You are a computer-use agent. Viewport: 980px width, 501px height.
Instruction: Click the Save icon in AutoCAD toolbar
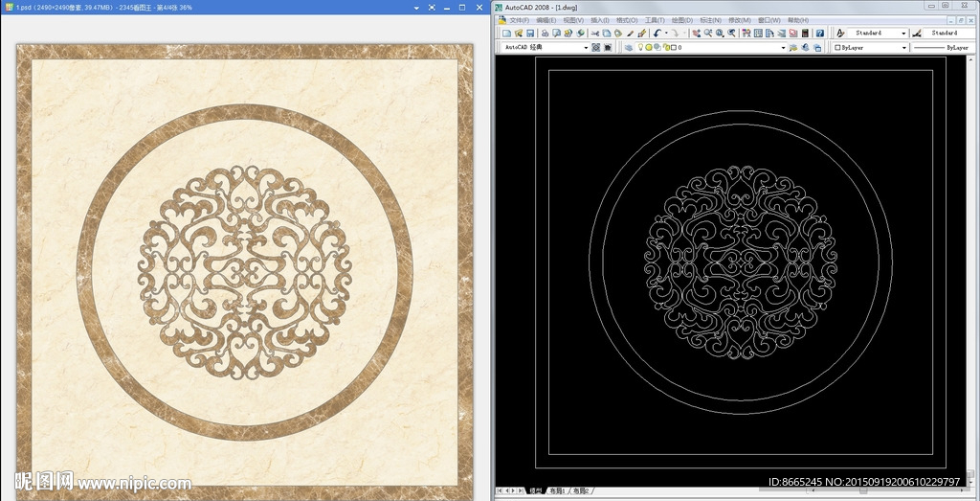(530, 33)
